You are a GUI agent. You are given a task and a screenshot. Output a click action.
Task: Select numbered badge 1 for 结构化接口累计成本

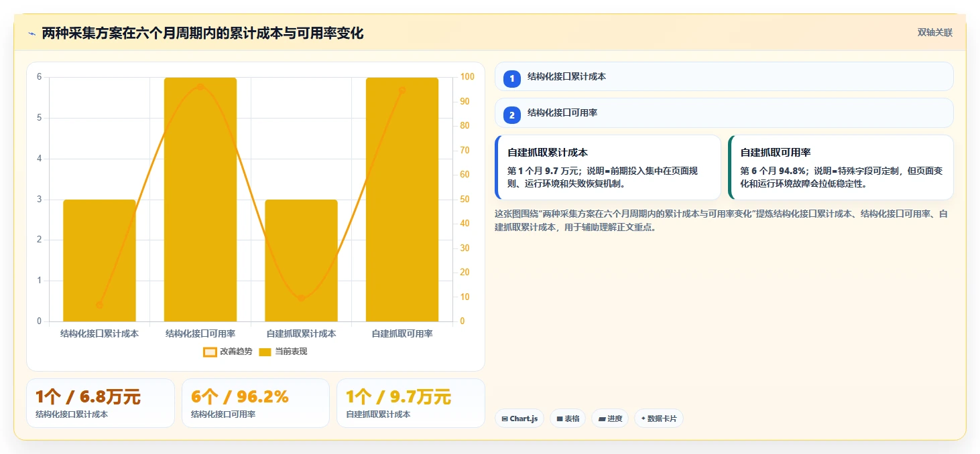pos(512,79)
